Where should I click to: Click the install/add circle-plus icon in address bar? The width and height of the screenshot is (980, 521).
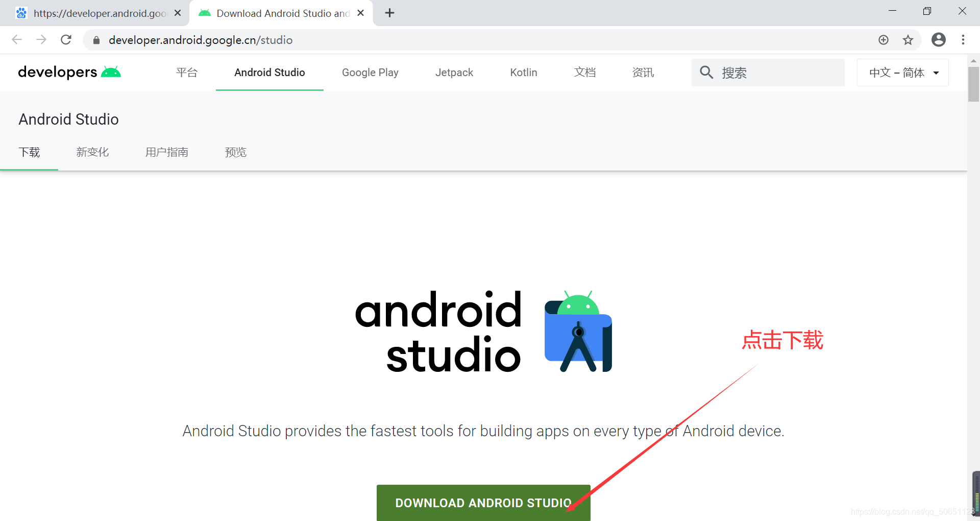tap(884, 40)
